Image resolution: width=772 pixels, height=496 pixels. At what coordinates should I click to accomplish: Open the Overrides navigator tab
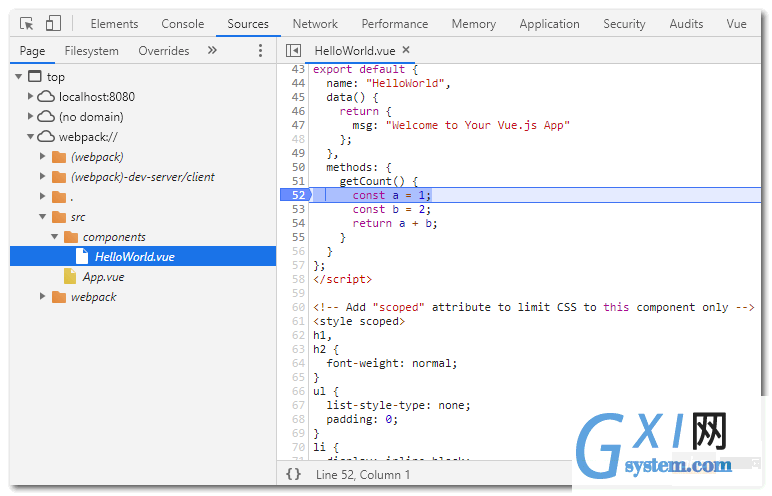163,51
